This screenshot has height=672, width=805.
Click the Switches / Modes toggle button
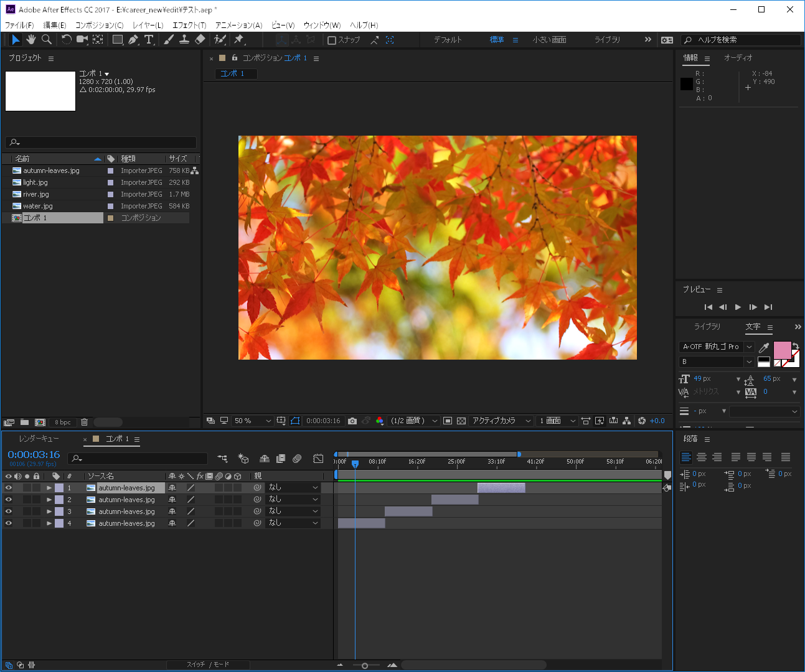tap(208, 665)
